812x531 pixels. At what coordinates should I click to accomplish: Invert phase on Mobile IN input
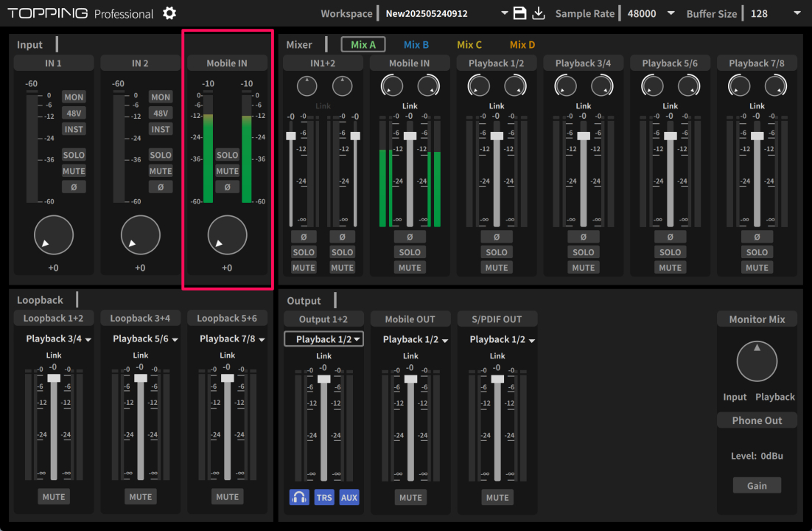(228, 187)
